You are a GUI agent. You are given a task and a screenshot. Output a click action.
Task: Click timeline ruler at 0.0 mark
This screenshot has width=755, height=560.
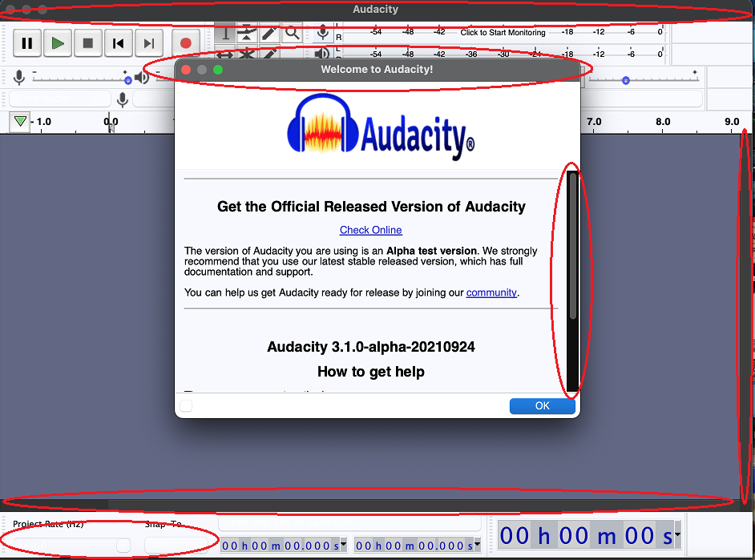click(111, 122)
